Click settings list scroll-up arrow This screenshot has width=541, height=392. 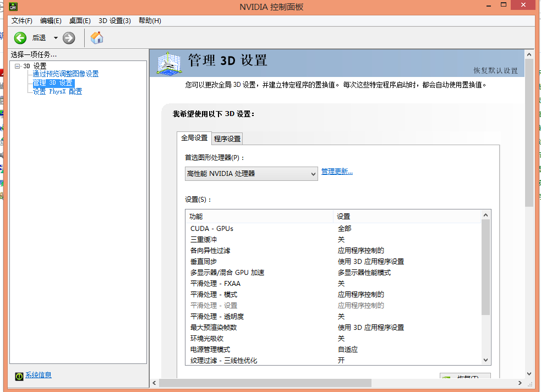tap(486, 215)
